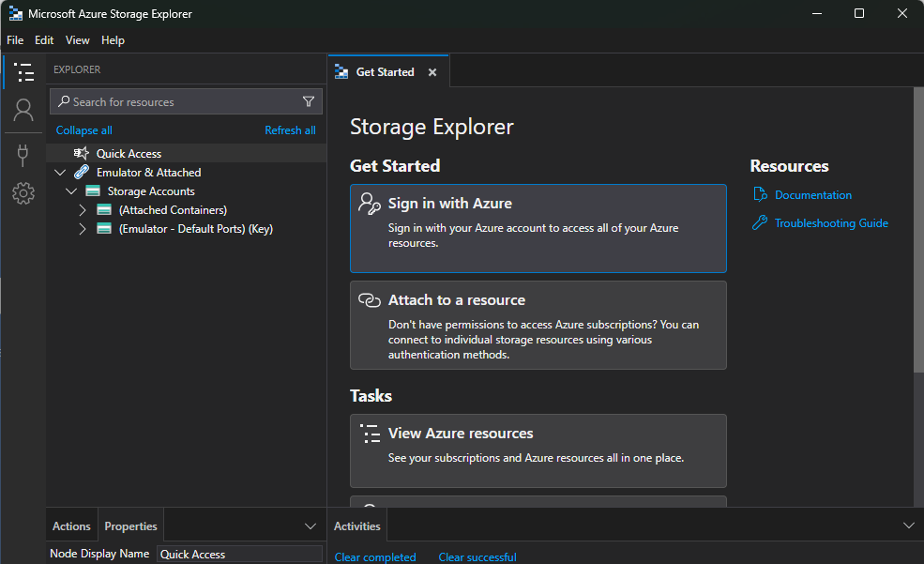
Task: Select the (Emulator - Default Ports) (Key) label
Action: (196, 229)
